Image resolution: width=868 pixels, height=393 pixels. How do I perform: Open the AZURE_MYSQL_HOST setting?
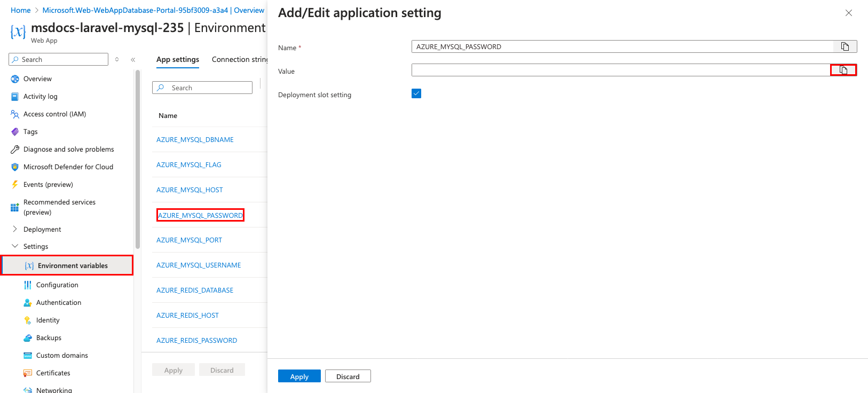click(x=190, y=190)
